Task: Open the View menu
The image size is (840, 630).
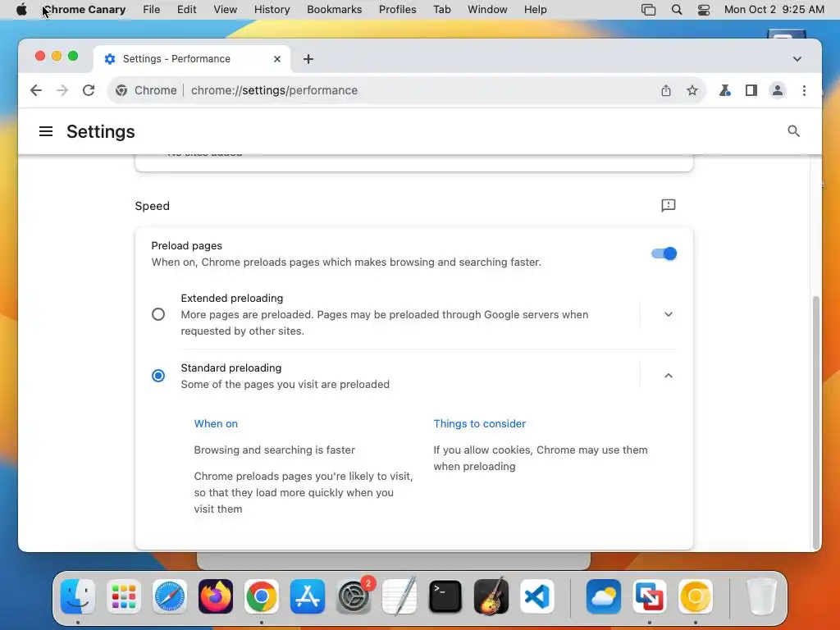Action: [x=226, y=10]
